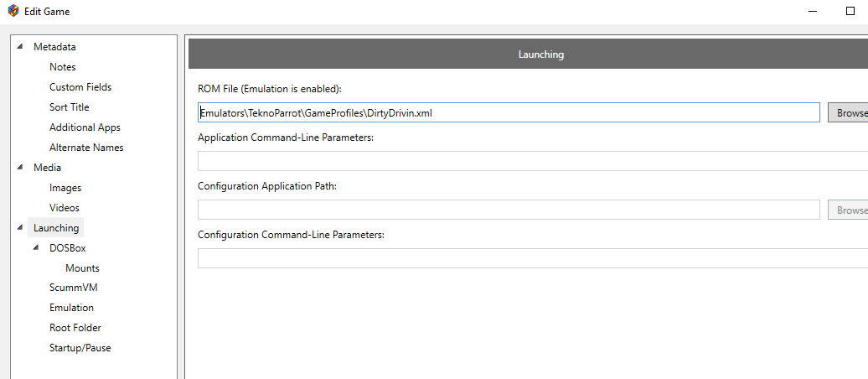
Task: Go to Emulation settings
Action: click(71, 308)
